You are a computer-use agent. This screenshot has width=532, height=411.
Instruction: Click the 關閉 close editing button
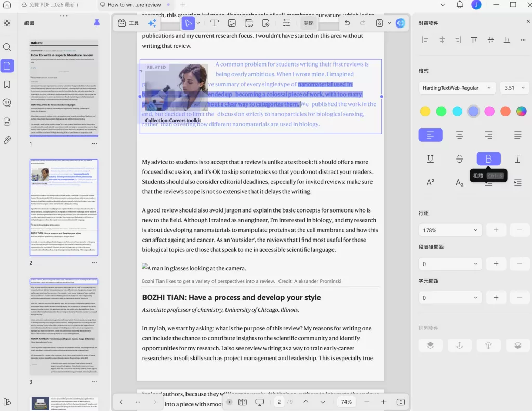point(309,23)
